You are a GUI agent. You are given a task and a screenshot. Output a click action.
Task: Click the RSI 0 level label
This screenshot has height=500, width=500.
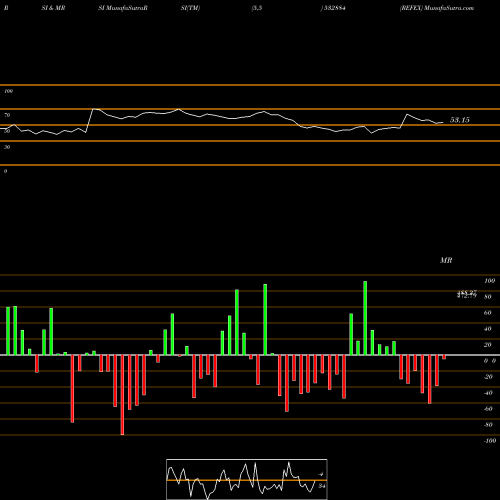(x=5, y=171)
